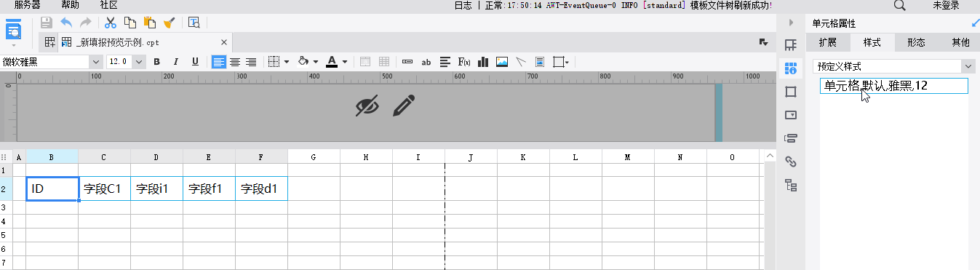980x270 pixels.
Task: Open the condition attributes panel icon
Action: pyautogui.click(x=791, y=138)
